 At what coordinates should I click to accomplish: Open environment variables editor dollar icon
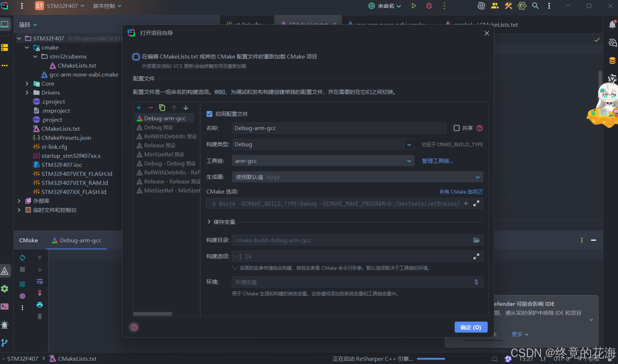click(x=476, y=282)
